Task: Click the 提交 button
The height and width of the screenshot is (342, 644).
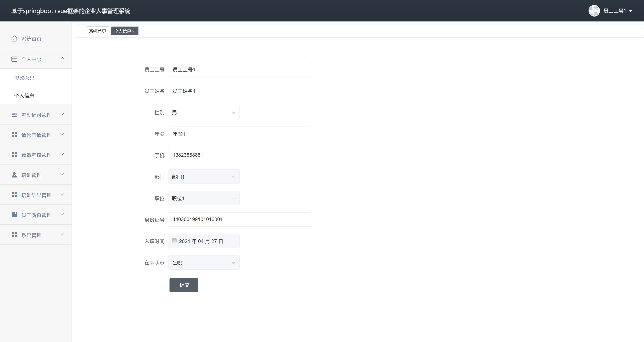Action: pos(184,285)
